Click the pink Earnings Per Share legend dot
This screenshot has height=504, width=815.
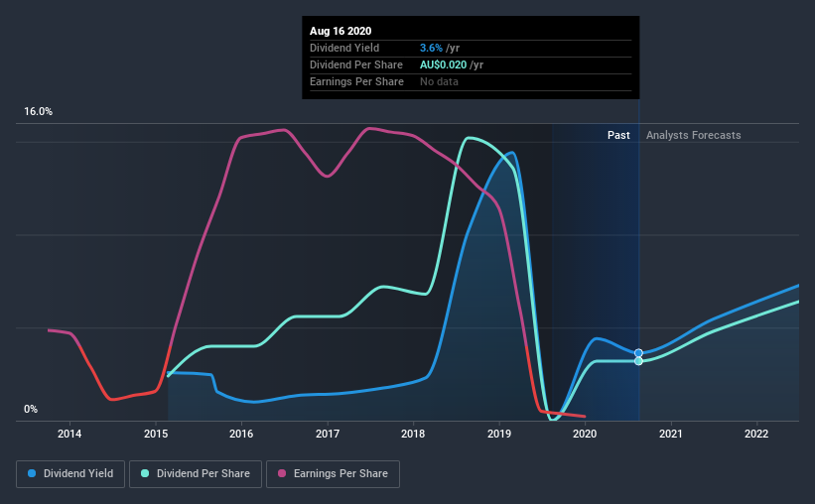282,473
